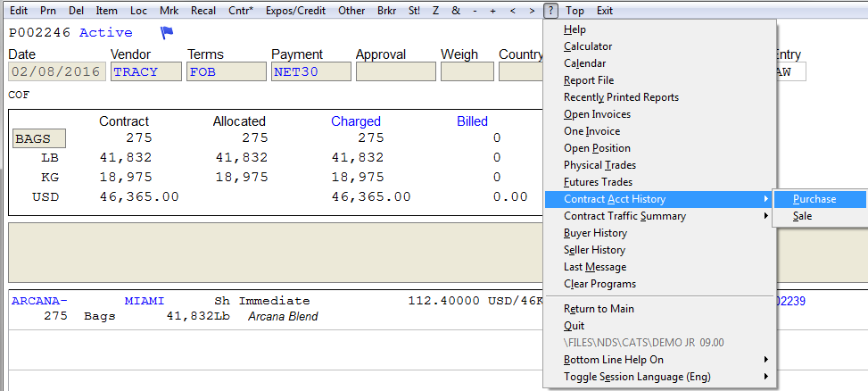Open the Edit menu

19,11
